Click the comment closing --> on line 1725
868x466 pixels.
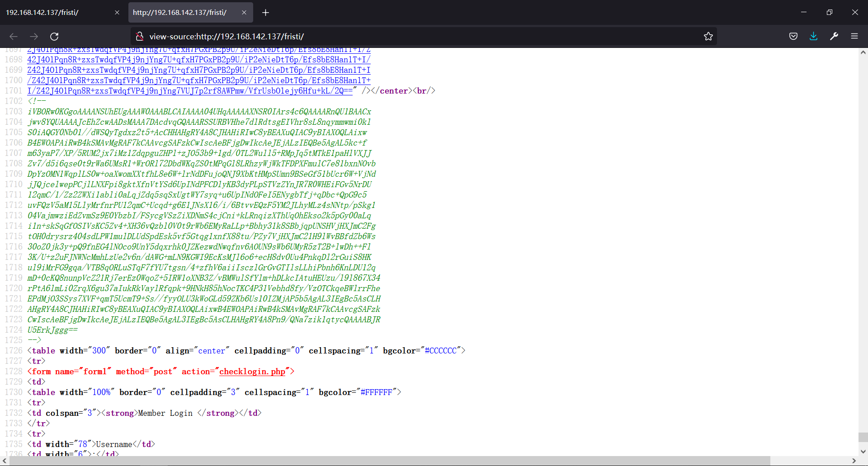34,340
